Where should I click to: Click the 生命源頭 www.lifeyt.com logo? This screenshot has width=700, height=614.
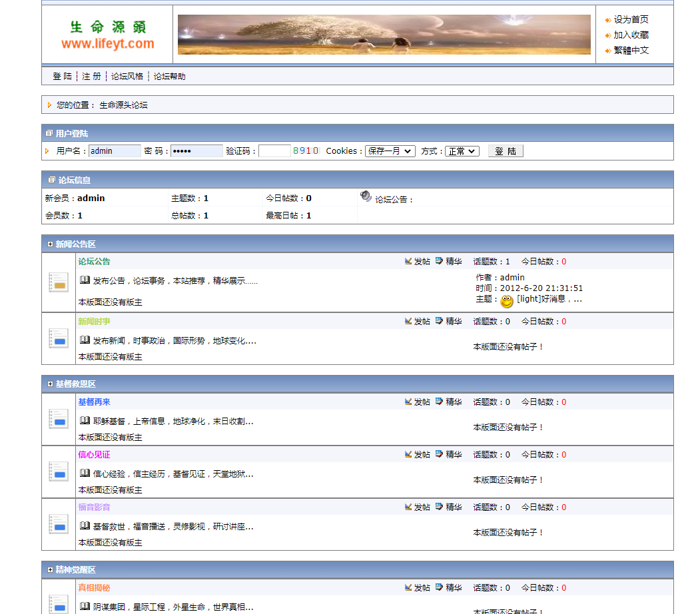108,35
